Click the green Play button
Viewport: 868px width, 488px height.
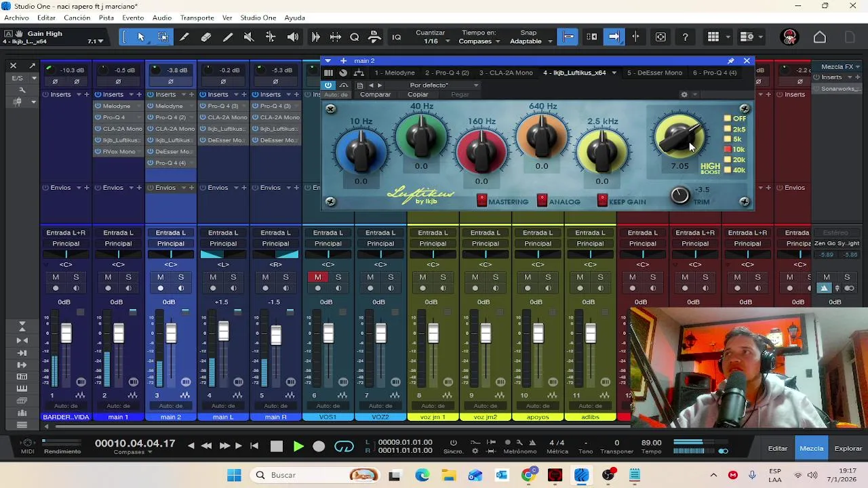[298, 446]
